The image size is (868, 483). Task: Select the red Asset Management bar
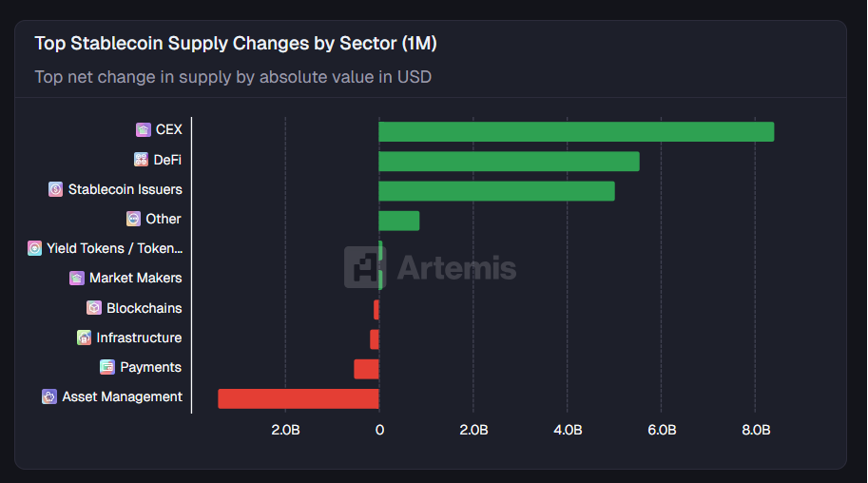(299, 398)
